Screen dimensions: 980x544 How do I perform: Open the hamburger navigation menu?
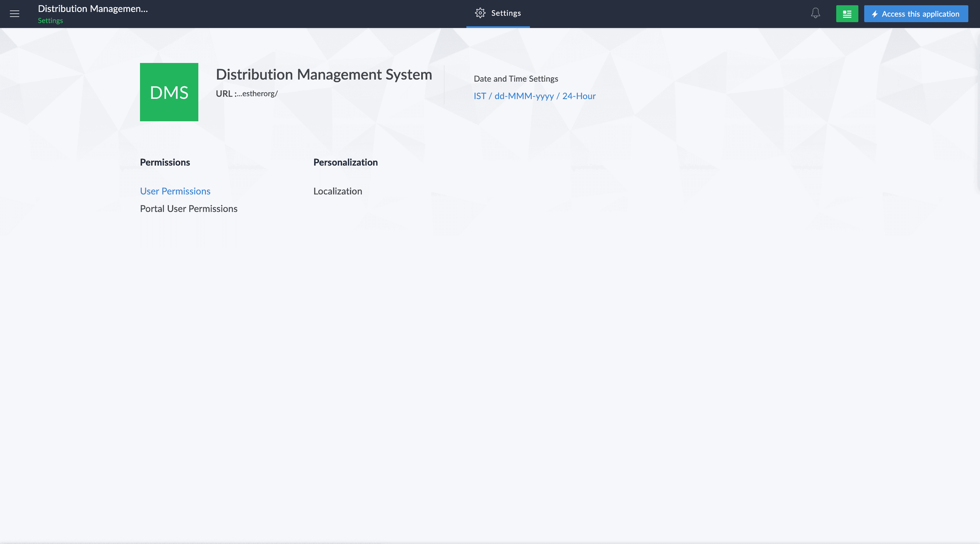(x=15, y=14)
